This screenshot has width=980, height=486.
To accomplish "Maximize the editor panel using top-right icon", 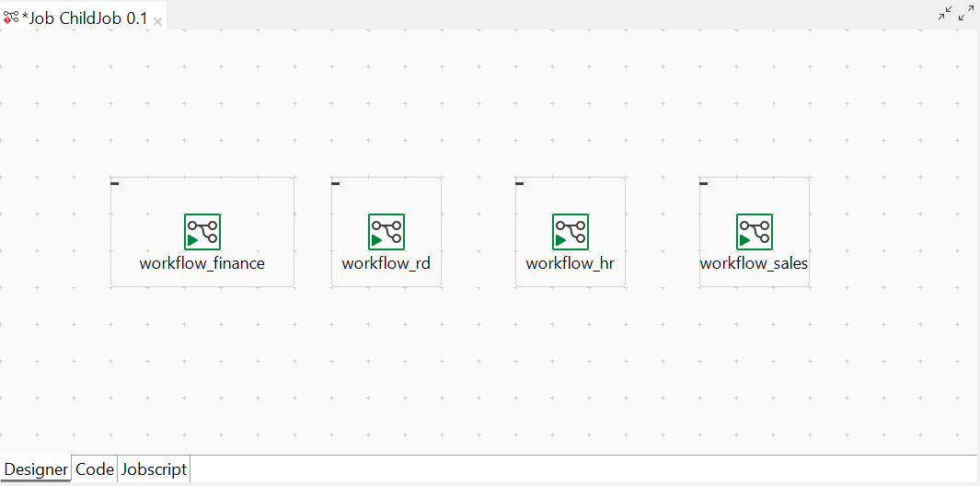I will coord(966,13).
